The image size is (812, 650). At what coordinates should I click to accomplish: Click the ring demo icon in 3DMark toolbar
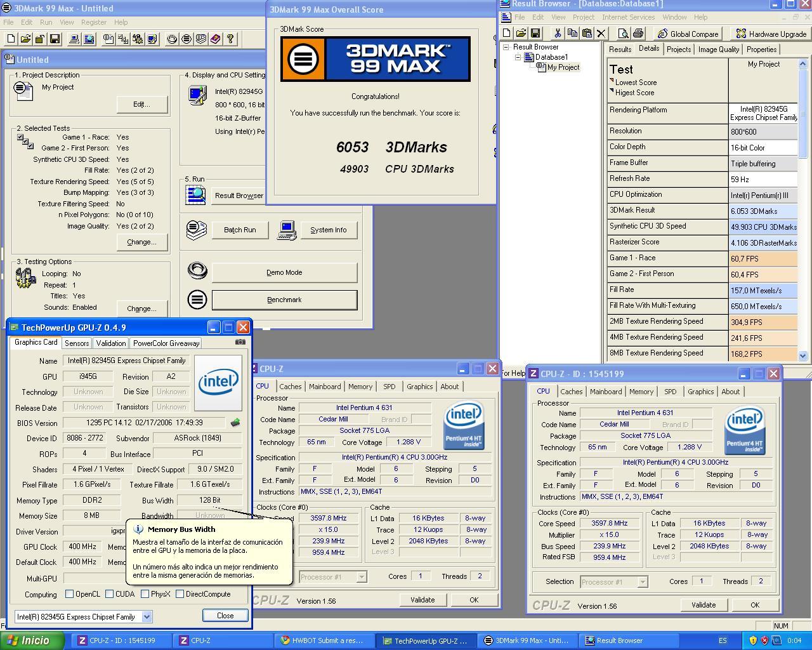tap(172, 39)
